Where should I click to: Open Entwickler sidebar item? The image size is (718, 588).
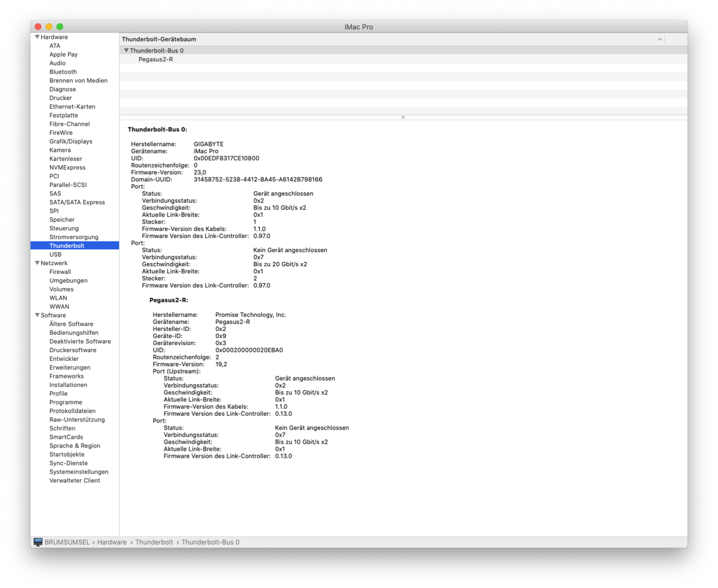click(64, 359)
